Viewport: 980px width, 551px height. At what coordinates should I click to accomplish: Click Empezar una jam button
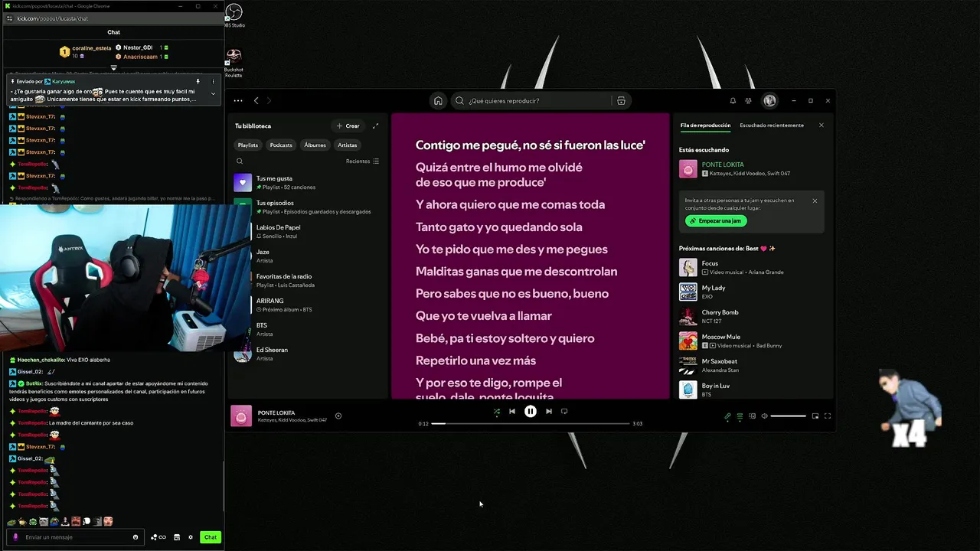[716, 221]
